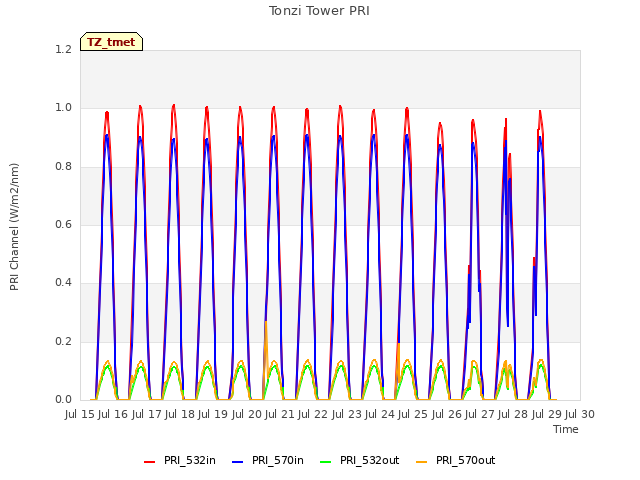Click the 0.0 y-axis tick label
Screen dimensions: 640x480
[x=63, y=399]
